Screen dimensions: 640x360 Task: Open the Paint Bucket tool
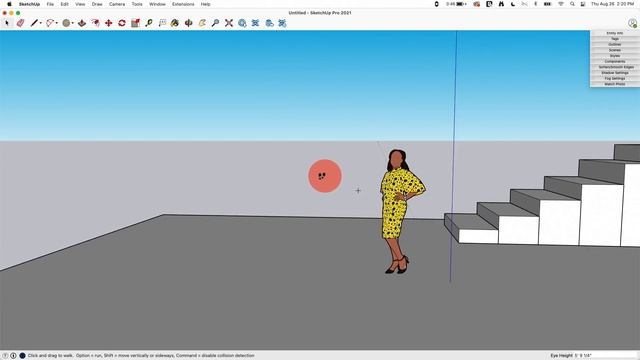point(175,23)
